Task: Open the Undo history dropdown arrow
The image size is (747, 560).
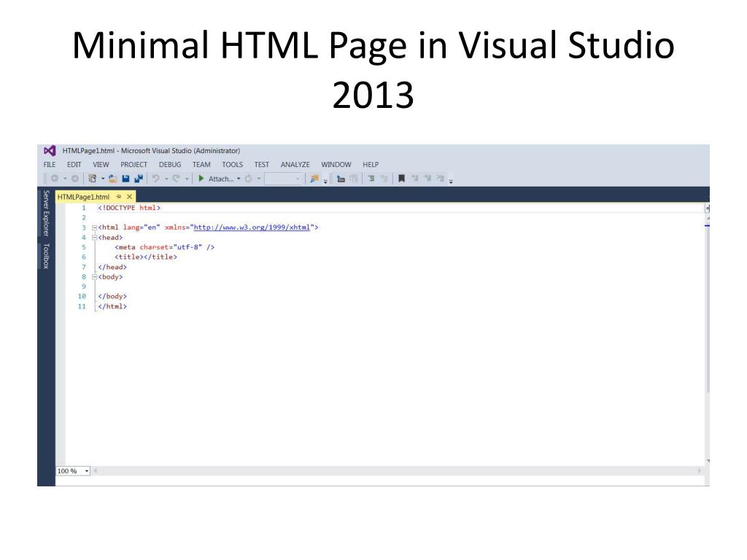Action: click(166, 179)
